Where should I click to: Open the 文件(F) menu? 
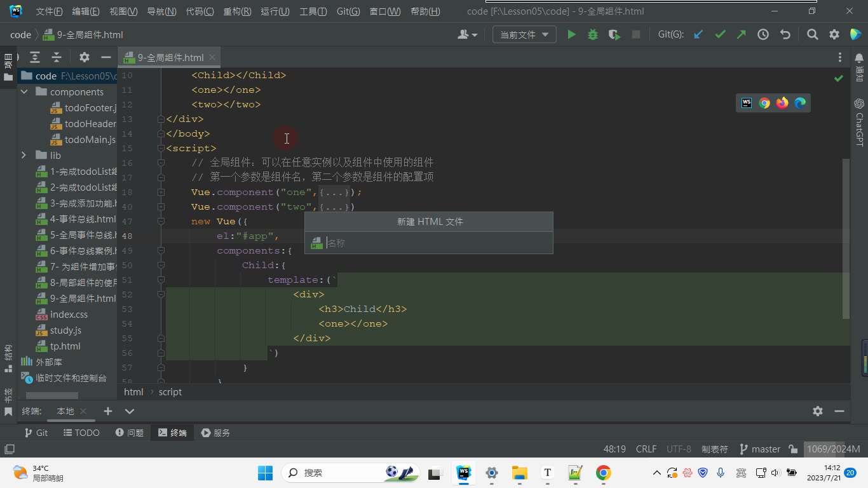[x=49, y=11]
